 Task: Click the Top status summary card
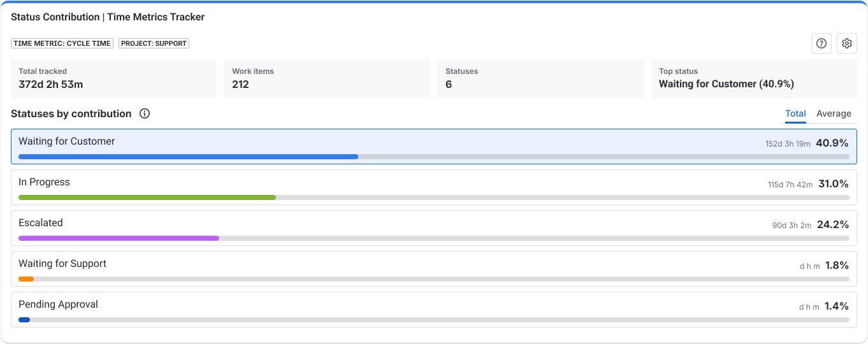pos(754,78)
